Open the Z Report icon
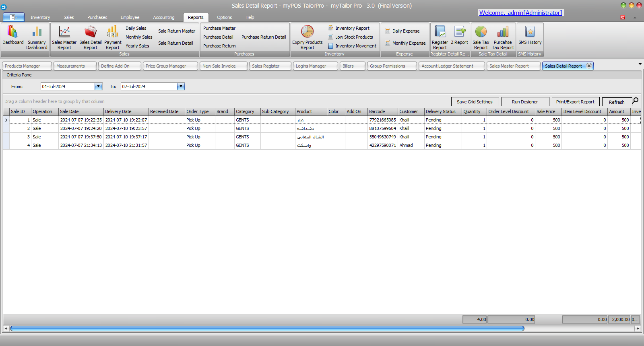 (460, 32)
